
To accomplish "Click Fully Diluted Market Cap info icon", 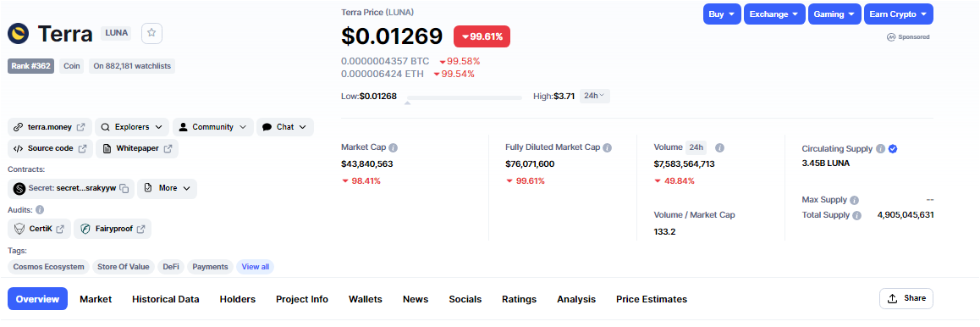I will [x=607, y=148].
